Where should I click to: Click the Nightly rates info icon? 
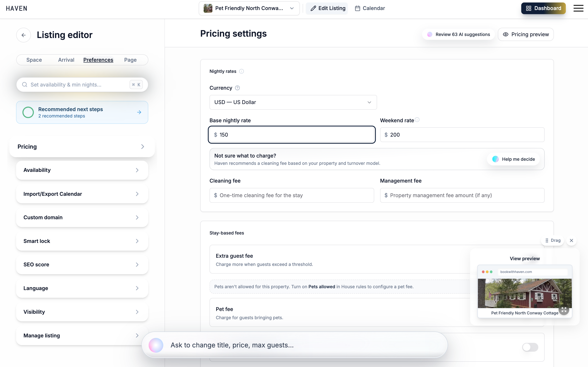(241, 71)
